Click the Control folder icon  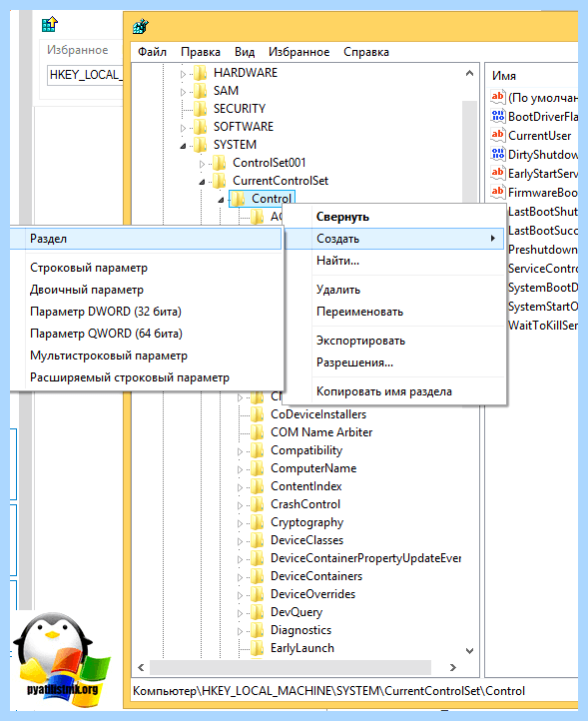[x=239, y=199]
